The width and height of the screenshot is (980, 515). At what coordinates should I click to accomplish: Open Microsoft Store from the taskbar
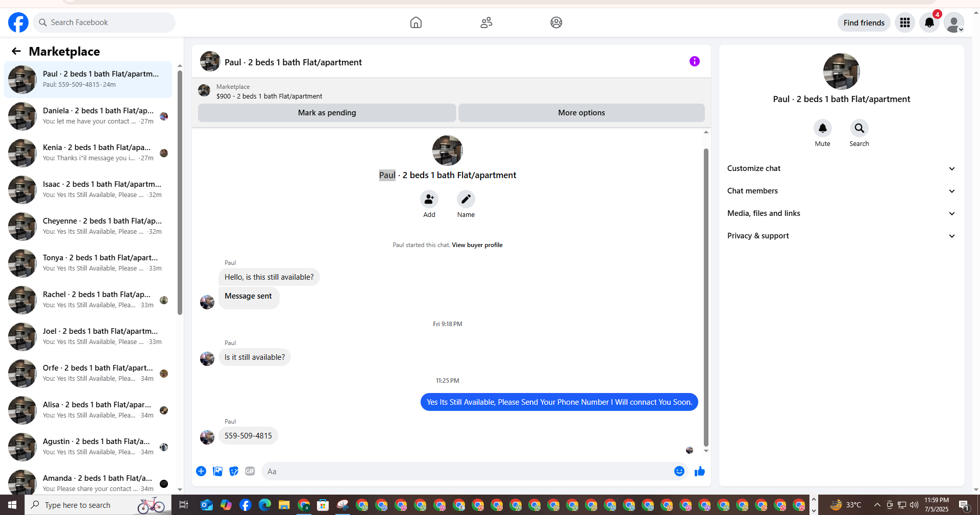coord(323,505)
